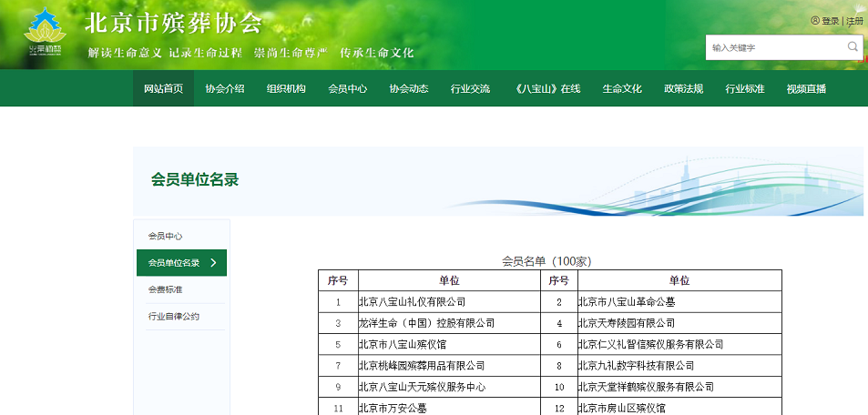868x415 pixels.
Task: Open 会员中心 in the top navigation
Action: pos(347,88)
